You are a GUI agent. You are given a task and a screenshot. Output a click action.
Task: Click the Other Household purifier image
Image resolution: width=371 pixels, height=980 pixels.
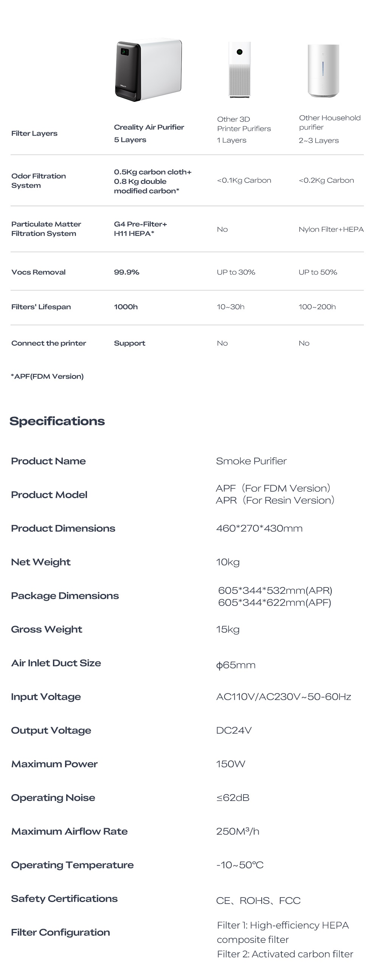click(323, 71)
